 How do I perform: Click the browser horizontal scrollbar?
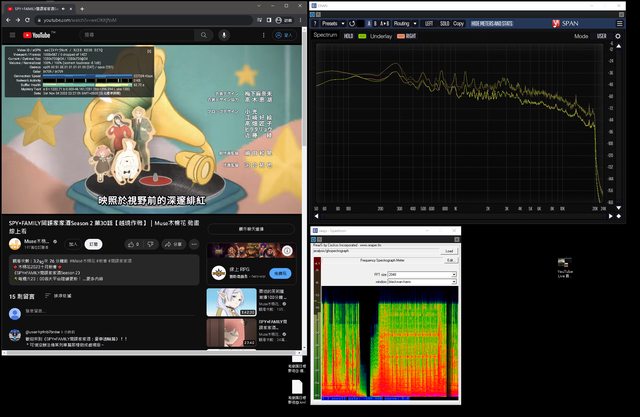(153, 352)
